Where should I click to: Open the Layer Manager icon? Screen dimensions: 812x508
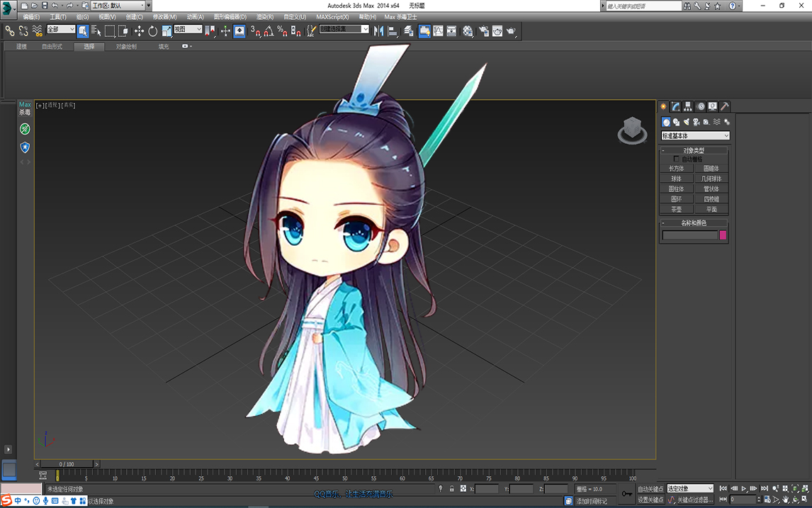(x=409, y=31)
